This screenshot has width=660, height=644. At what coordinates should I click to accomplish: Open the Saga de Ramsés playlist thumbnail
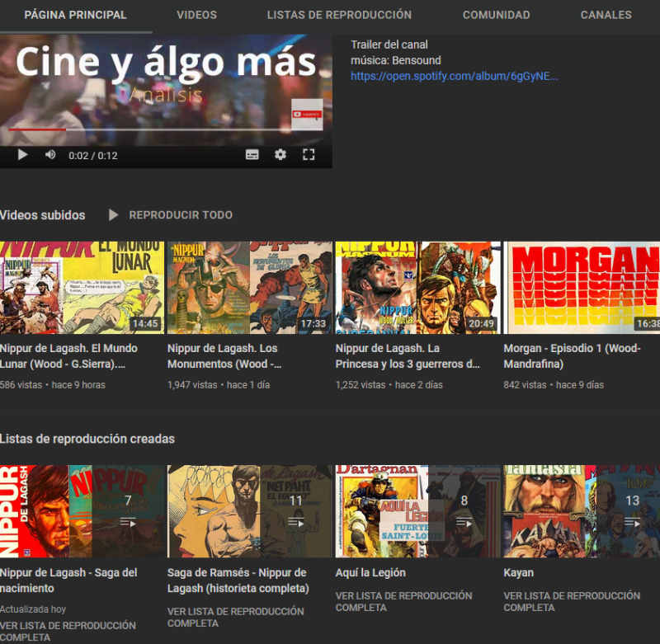250,511
